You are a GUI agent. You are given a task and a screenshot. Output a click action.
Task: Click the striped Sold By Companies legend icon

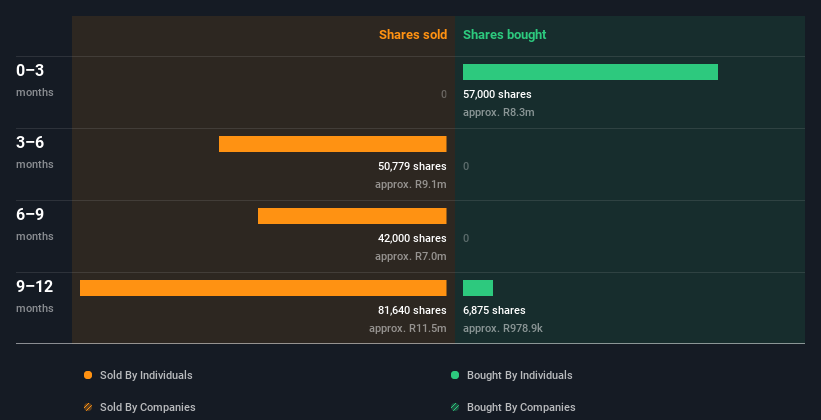point(88,407)
